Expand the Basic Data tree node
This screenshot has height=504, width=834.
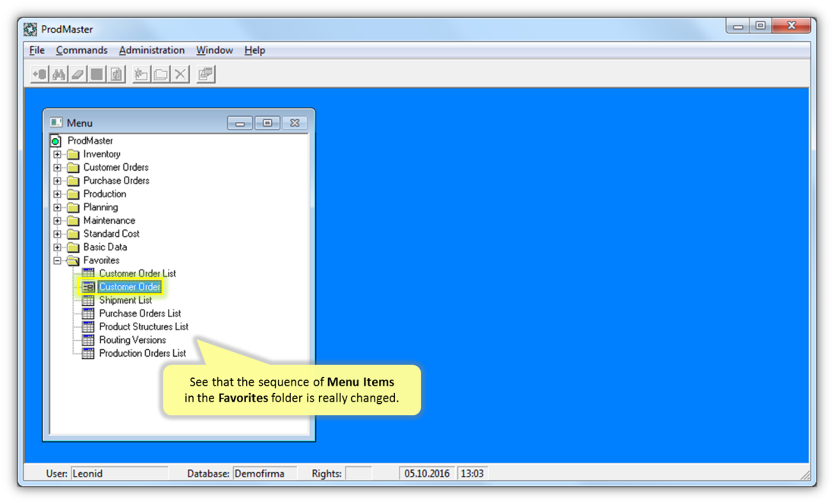point(58,247)
